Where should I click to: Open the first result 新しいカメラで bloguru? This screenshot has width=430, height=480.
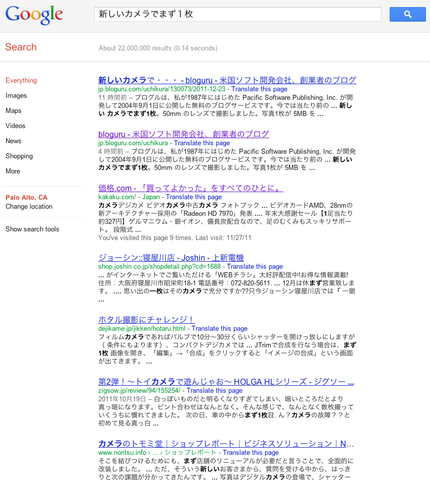point(227,80)
